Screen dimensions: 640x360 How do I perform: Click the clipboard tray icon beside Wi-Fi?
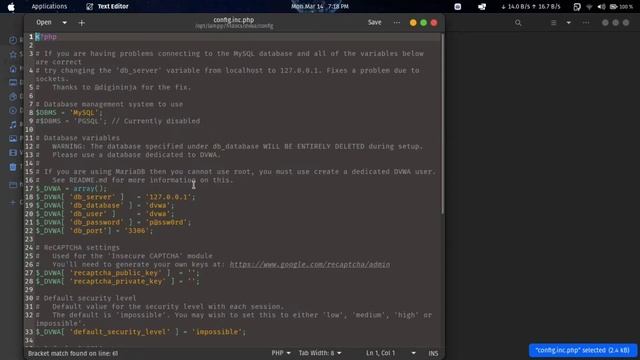[577, 7]
